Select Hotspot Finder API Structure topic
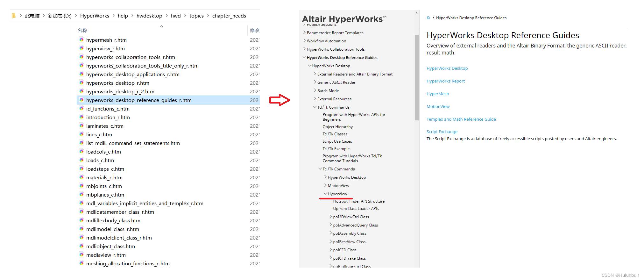Image resolution: width=644 pixels, height=280 pixels. [x=359, y=201]
